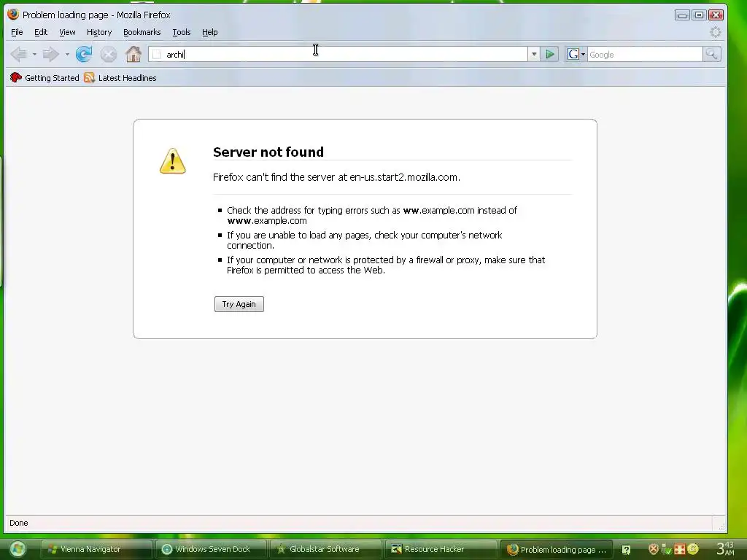Click the taskbar clock showing 3:43 AM

click(726, 548)
